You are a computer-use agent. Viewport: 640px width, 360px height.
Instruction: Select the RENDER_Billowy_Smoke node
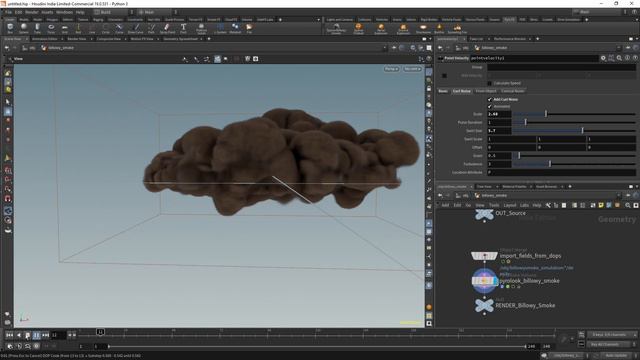tap(484, 305)
